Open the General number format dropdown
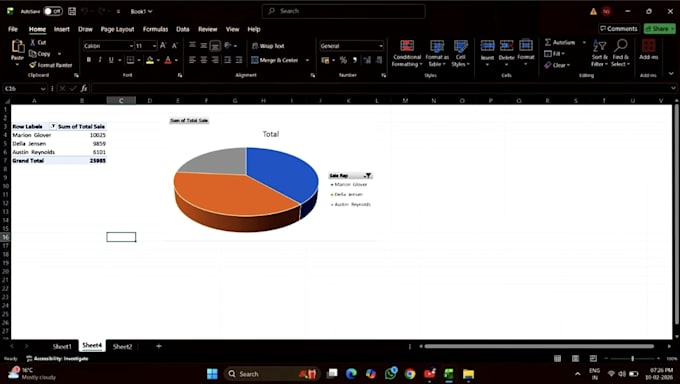Screen dimensions: 680x384 [x=381, y=46]
